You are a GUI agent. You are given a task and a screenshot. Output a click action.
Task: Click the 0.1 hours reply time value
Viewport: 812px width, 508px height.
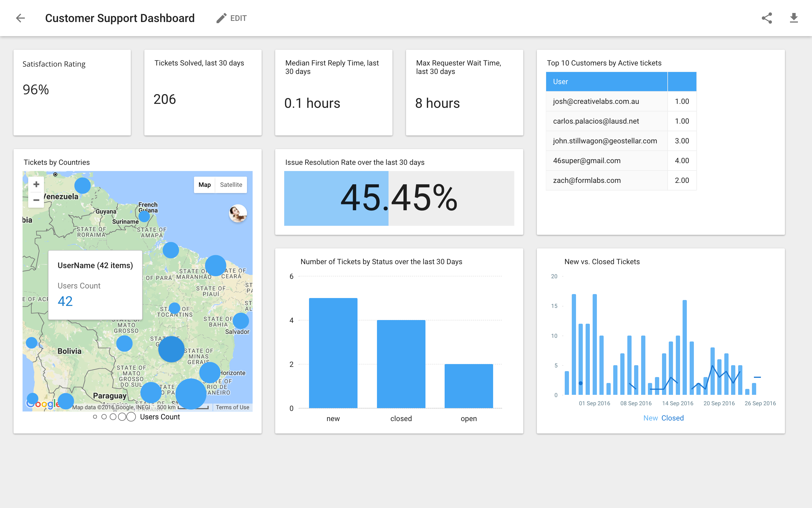(312, 103)
